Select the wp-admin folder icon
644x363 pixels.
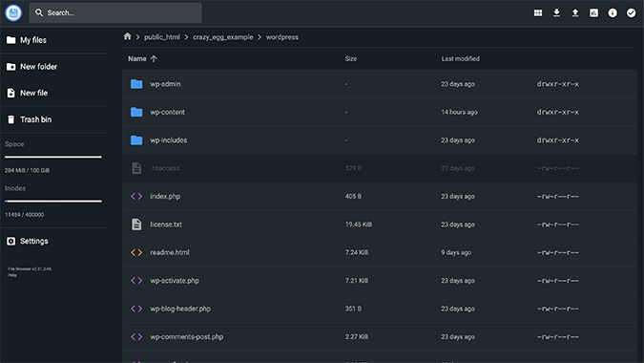[x=136, y=84]
